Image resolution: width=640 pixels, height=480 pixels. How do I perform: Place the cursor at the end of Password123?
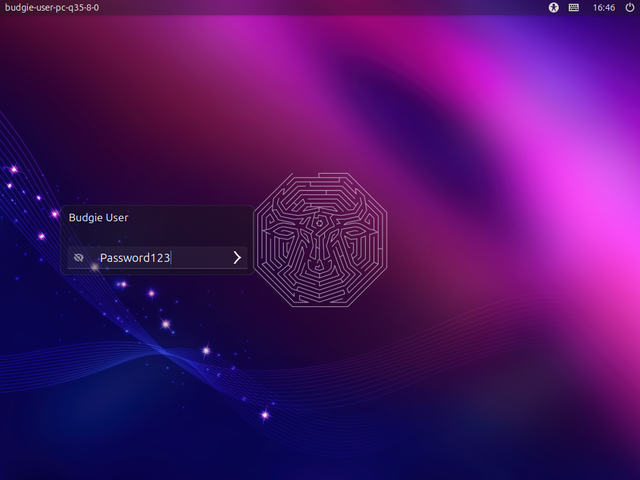coord(172,258)
